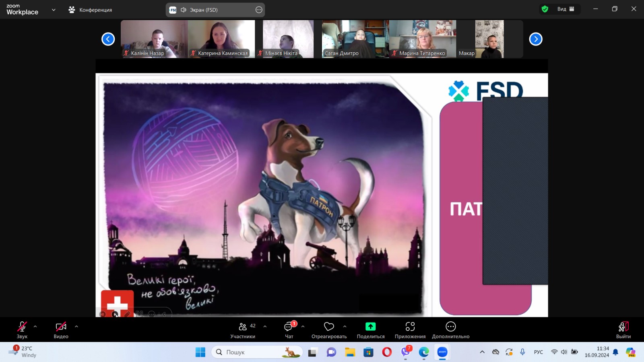
Task: Expand chat options arrow beside Чат
Action: tap(303, 327)
